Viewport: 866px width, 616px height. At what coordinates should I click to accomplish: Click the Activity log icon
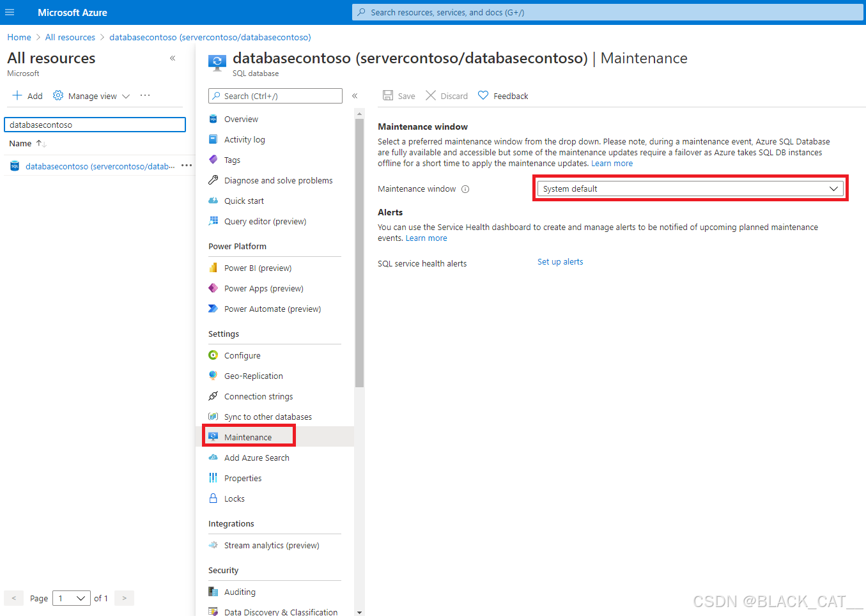pyautogui.click(x=213, y=139)
